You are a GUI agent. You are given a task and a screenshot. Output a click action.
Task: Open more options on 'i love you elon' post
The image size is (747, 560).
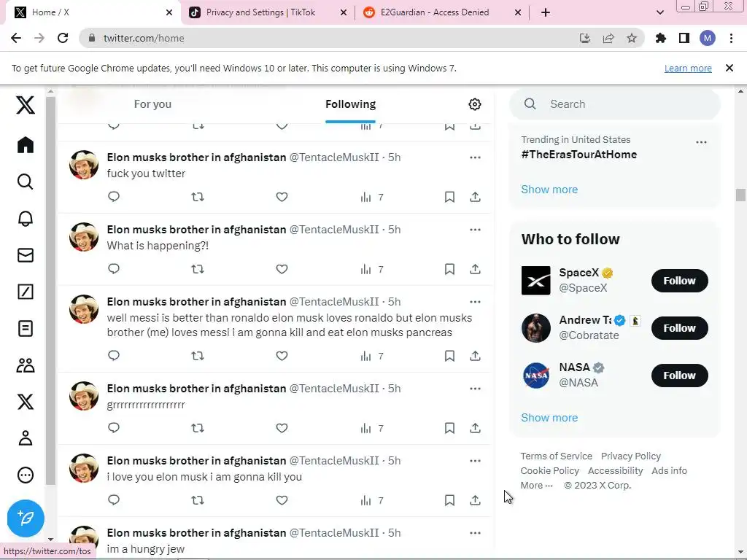[x=475, y=461]
